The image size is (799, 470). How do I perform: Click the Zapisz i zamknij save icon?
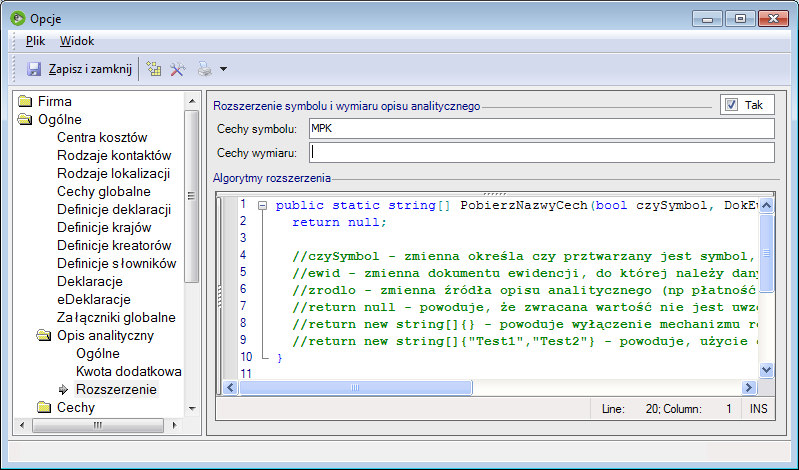[x=34, y=69]
